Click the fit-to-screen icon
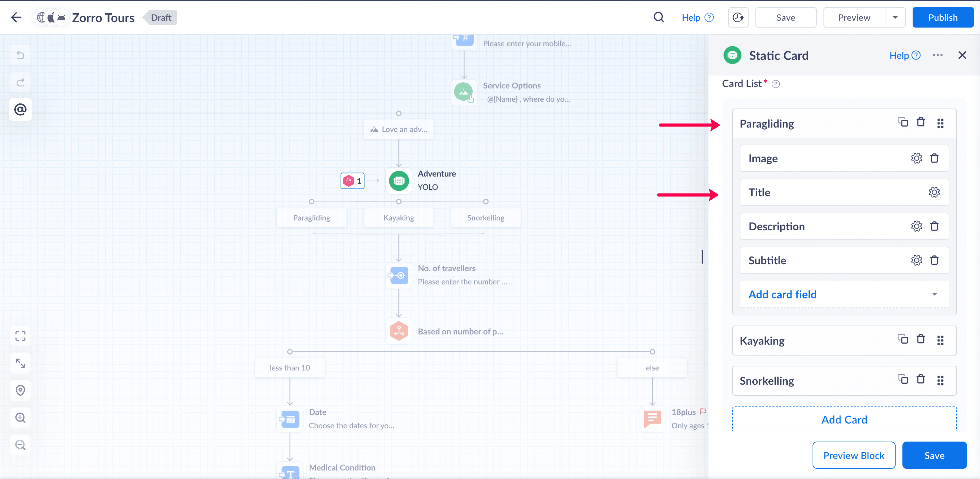Image resolution: width=980 pixels, height=479 pixels. (20, 336)
